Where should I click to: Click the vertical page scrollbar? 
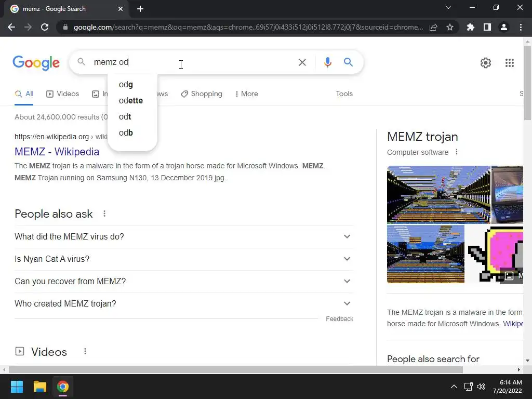pos(527,83)
